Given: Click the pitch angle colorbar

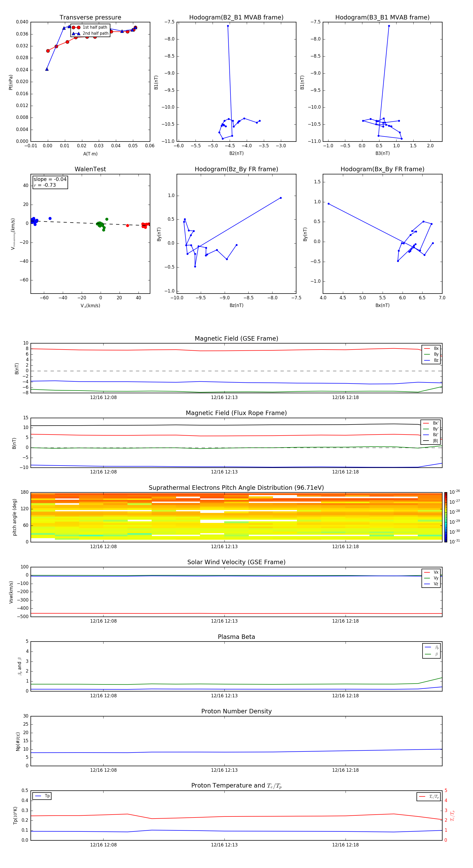Looking at the screenshot, I should point(446,517).
